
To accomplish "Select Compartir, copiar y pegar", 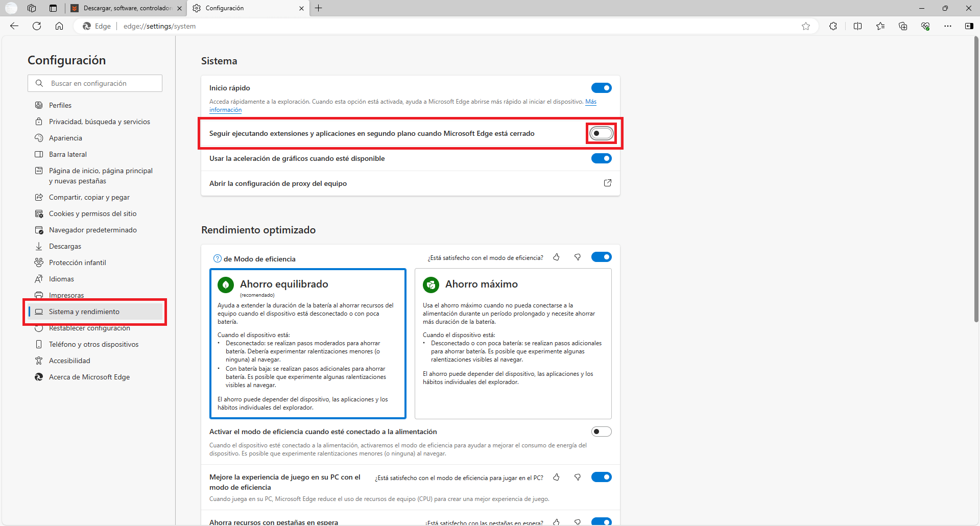I will pos(95,197).
